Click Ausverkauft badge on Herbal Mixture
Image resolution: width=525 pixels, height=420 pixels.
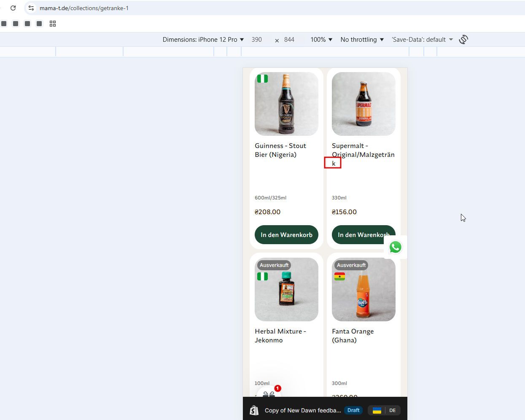click(274, 265)
